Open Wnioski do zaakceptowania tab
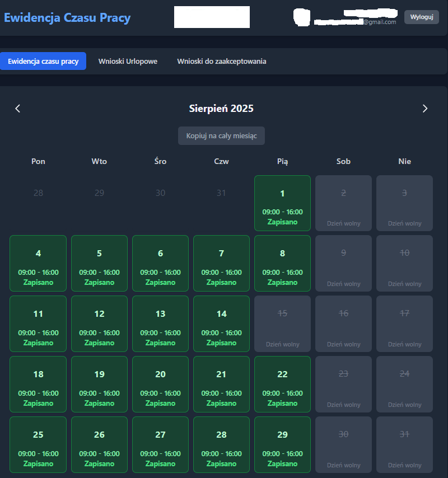The image size is (448, 478). tap(222, 61)
